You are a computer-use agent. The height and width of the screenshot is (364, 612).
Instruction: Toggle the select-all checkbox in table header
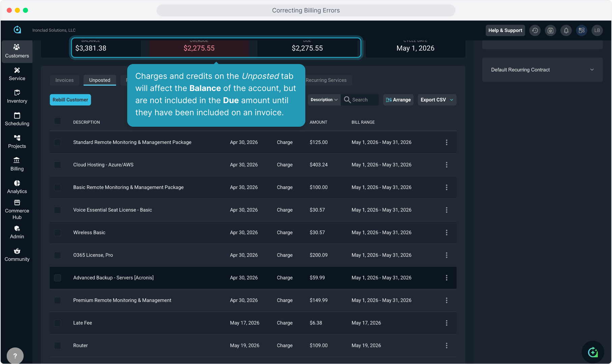(x=58, y=121)
